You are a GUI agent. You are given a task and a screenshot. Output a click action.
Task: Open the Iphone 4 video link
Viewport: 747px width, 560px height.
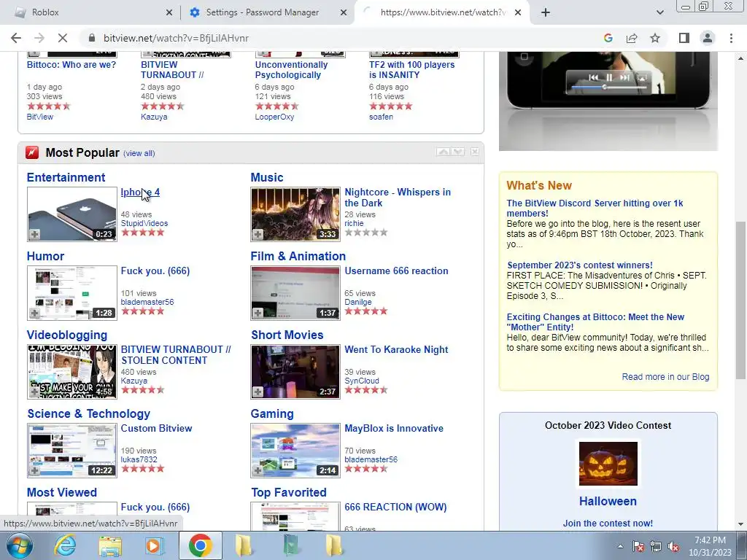click(x=140, y=192)
